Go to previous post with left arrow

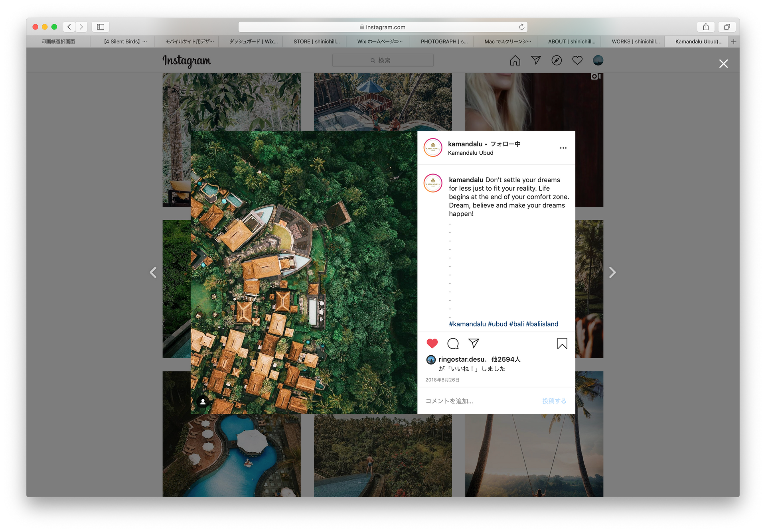pyautogui.click(x=153, y=272)
